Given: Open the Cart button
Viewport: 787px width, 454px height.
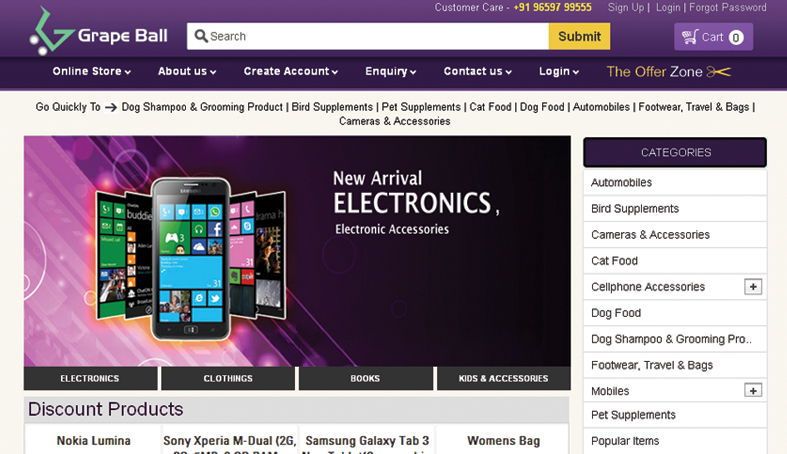Looking at the screenshot, I should [x=713, y=37].
